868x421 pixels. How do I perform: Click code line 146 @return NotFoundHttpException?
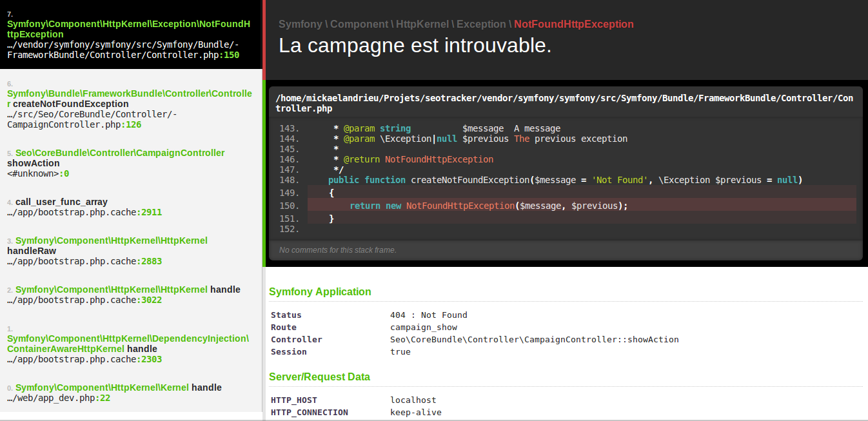pos(413,159)
